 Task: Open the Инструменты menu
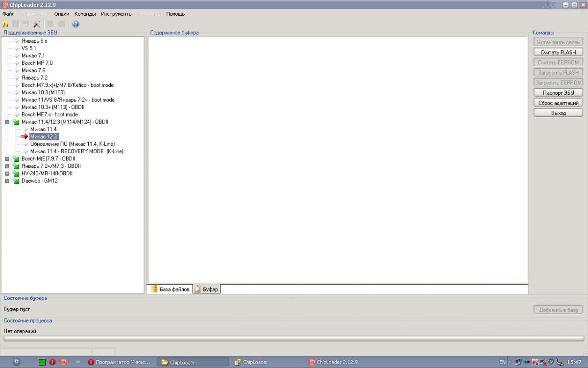117,14
